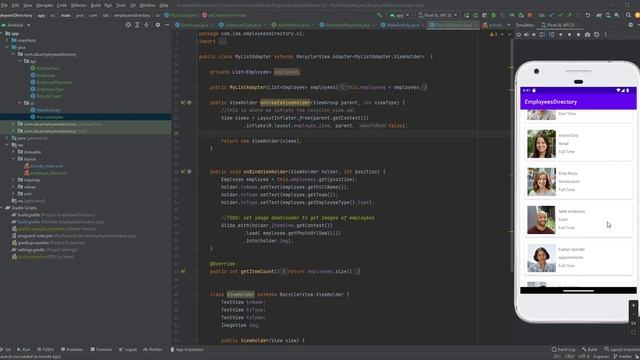This screenshot has height=360, width=640.
Task: Click emulator rotate right icon
Action: [551, 35]
